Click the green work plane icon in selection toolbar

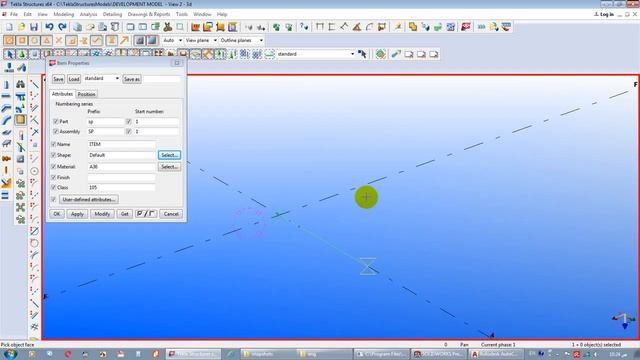click(x=380, y=54)
